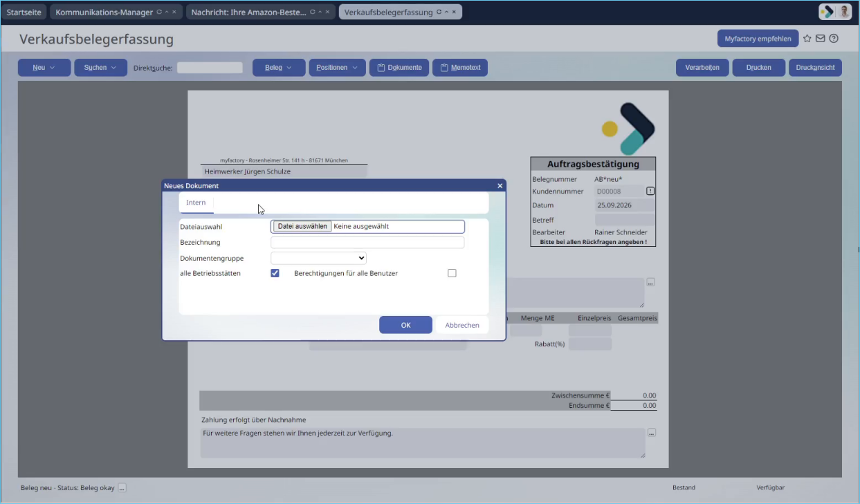Switch to the Startseite tab
This screenshot has height=504, width=860.
(24, 12)
